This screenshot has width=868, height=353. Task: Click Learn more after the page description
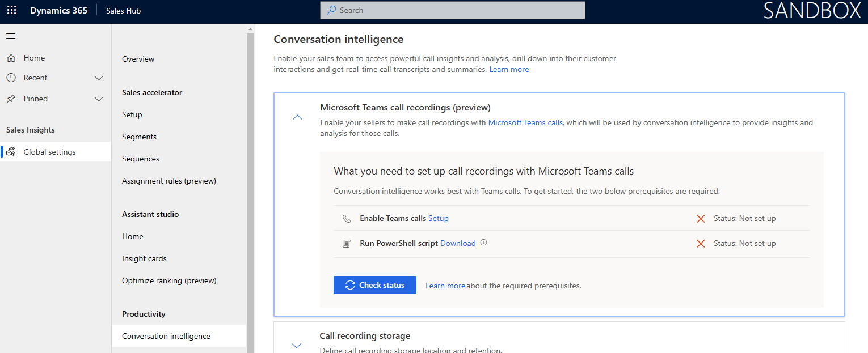pos(509,69)
